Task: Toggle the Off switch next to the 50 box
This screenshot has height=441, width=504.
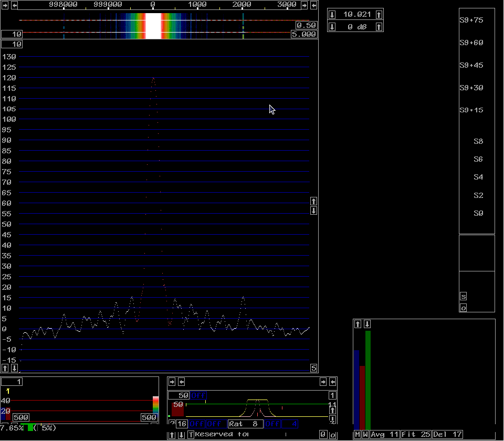Action: [197, 395]
